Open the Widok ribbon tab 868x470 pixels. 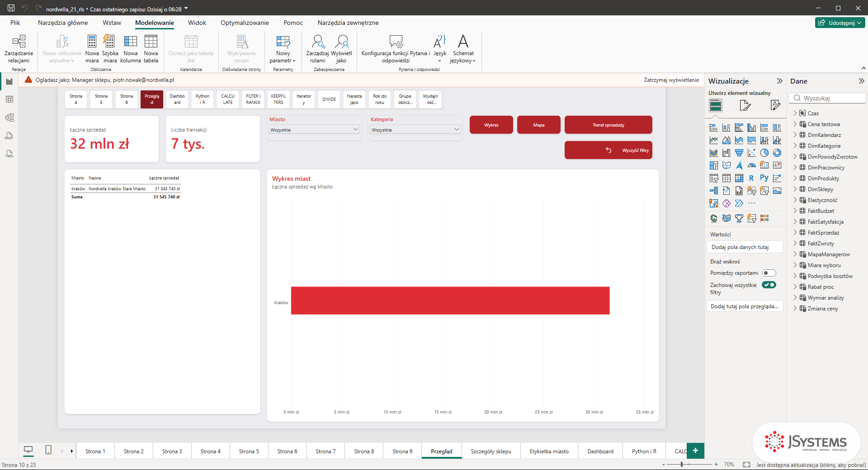click(x=197, y=23)
